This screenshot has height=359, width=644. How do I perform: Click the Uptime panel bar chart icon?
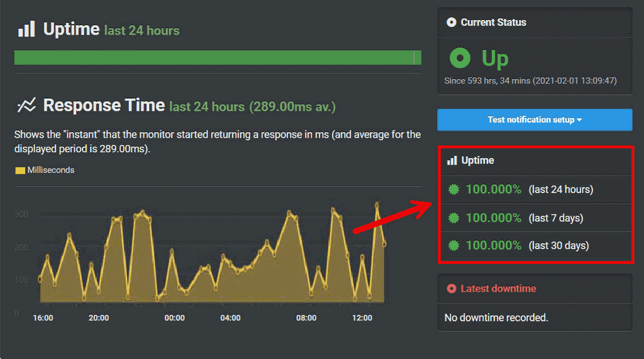452,160
